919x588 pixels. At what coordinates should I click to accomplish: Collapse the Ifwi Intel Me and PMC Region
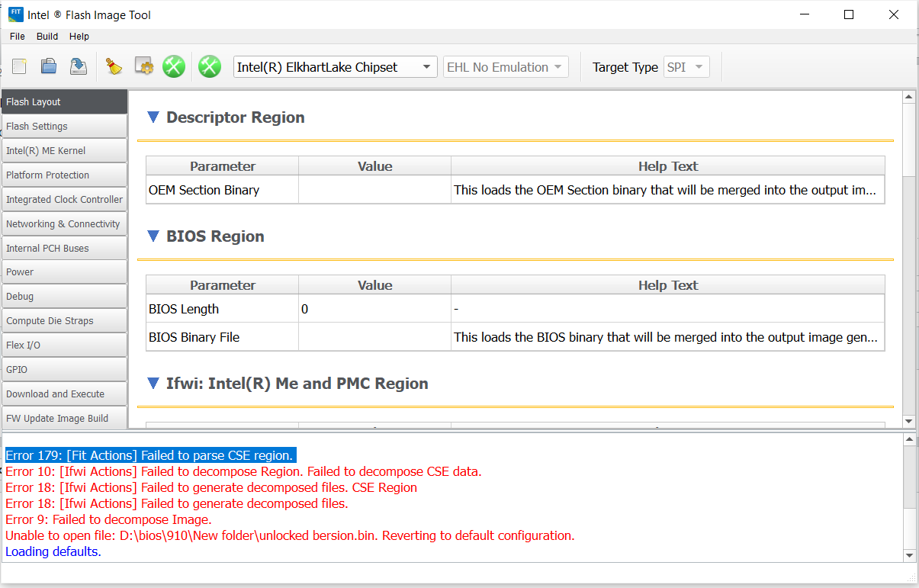pyautogui.click(x=153, y=384)
